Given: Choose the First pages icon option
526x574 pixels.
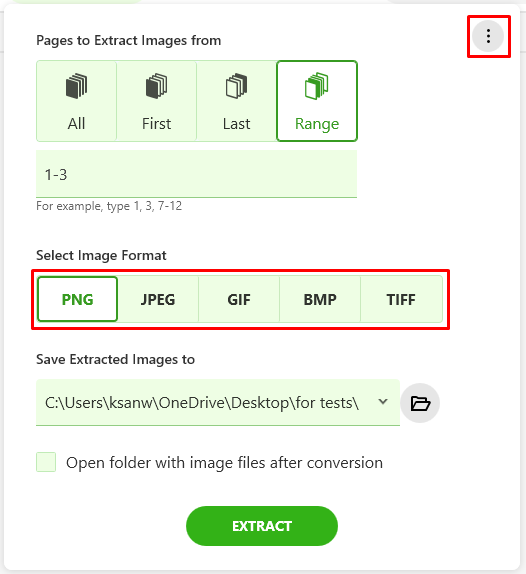Looking at the screenshot, I should (x=156, y=86).
